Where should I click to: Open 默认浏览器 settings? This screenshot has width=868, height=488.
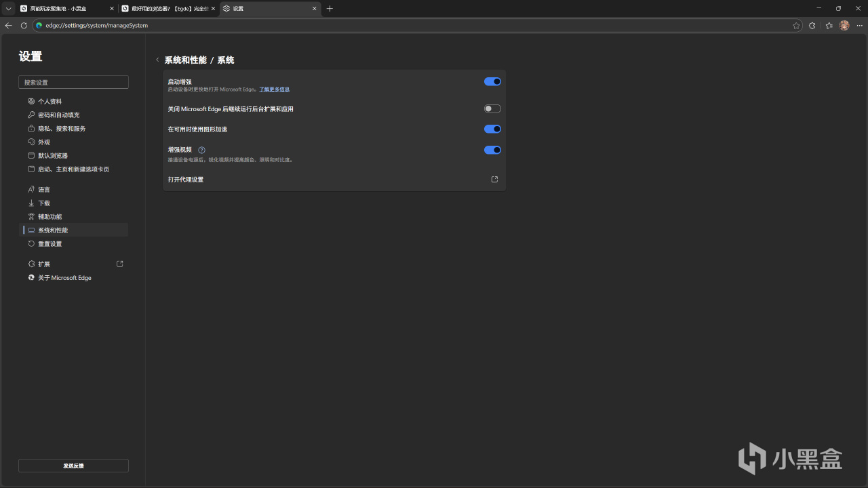73,156
